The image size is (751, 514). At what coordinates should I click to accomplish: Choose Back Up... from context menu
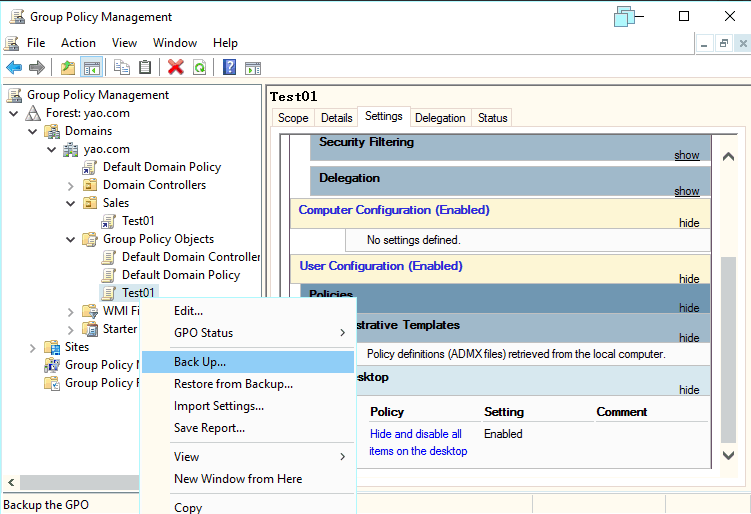pos(200,361)
